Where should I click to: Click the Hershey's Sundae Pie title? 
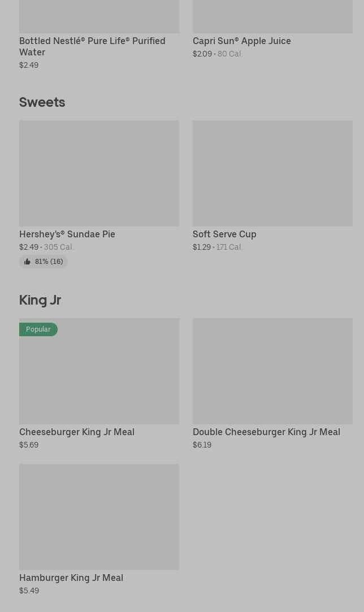67,234
